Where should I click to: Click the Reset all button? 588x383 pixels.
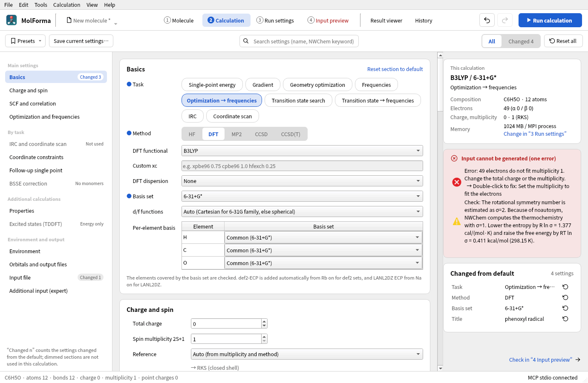[563, 41]
